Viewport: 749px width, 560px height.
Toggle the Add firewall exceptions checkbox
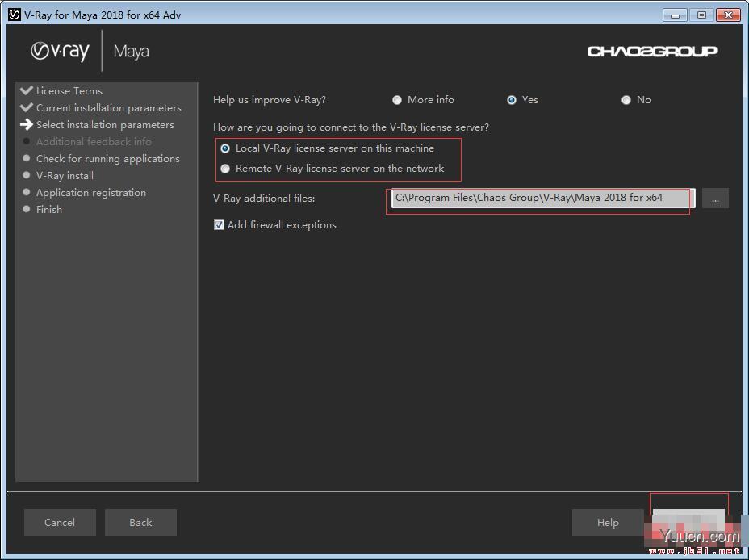tap(219, 225)
